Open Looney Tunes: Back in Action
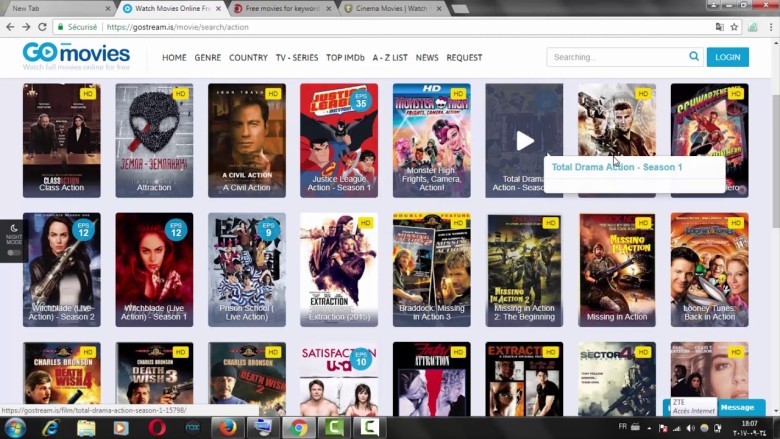Screen dimensions: 780x439 pyautogui.click(x=709, y=270)
